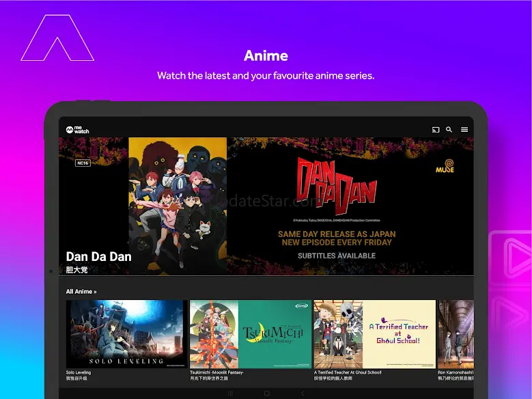Expand the All Anime » section
The image size is (532, 399).
tap(81, 291)
